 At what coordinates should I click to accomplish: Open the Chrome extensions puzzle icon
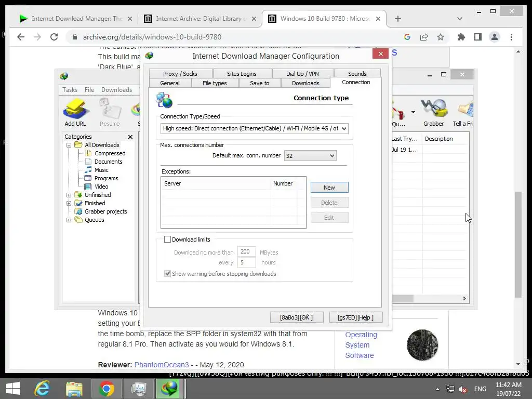tap(461, 37)
